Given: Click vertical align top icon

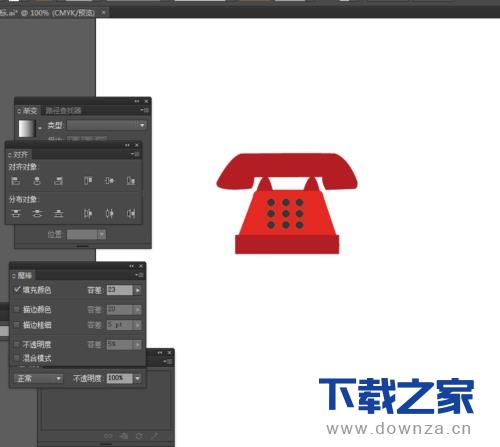Looking at the screenshot, I should [x=88, y=181].
